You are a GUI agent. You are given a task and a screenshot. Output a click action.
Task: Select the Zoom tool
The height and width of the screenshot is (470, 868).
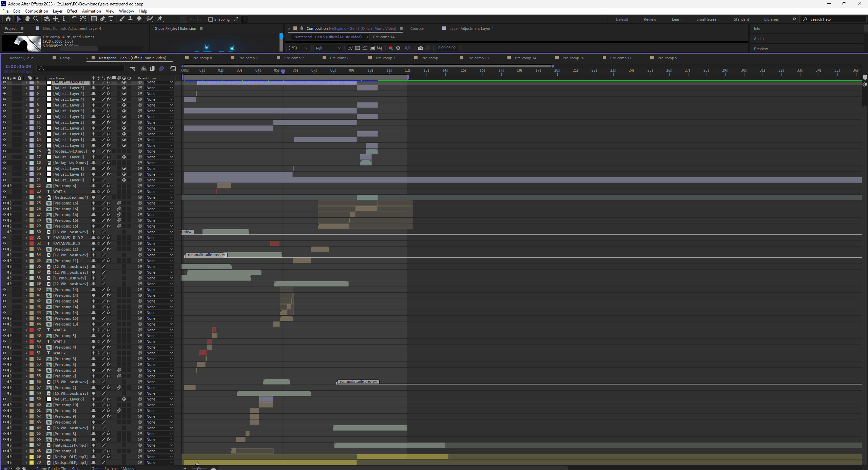pyautogui.click(x=36, y=19)
